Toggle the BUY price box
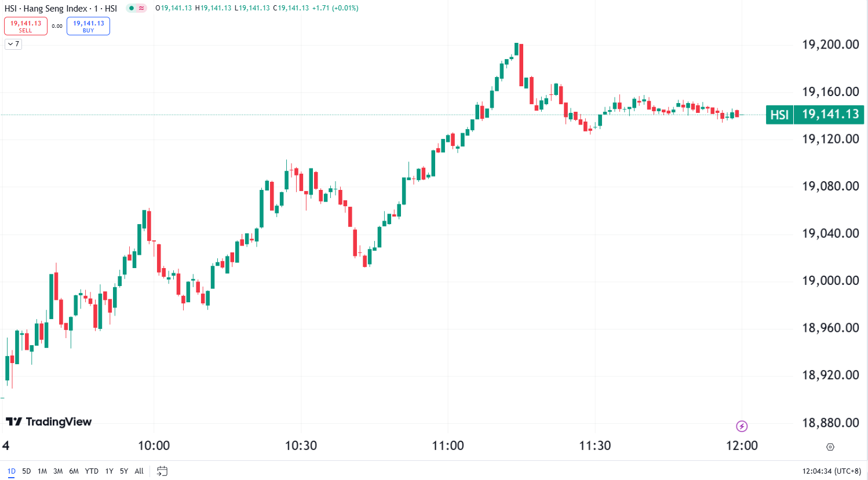868x480 pixels. coord(88,25)
